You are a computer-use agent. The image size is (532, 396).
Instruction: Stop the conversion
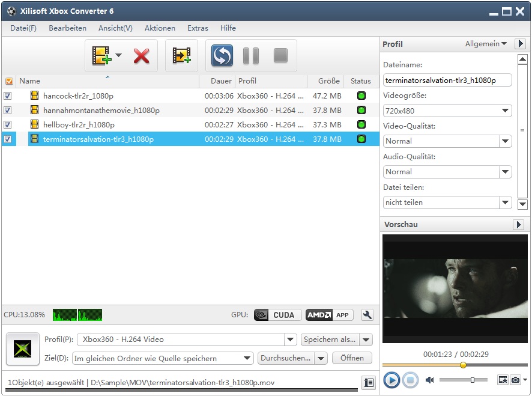point(280,55)
